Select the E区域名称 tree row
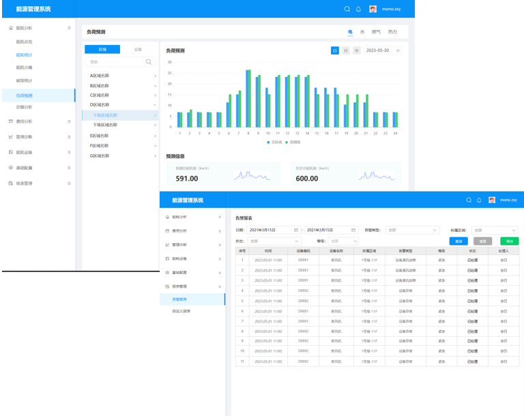Image resolution: width=524 pixels, height=420 pixels. point(120,136)
